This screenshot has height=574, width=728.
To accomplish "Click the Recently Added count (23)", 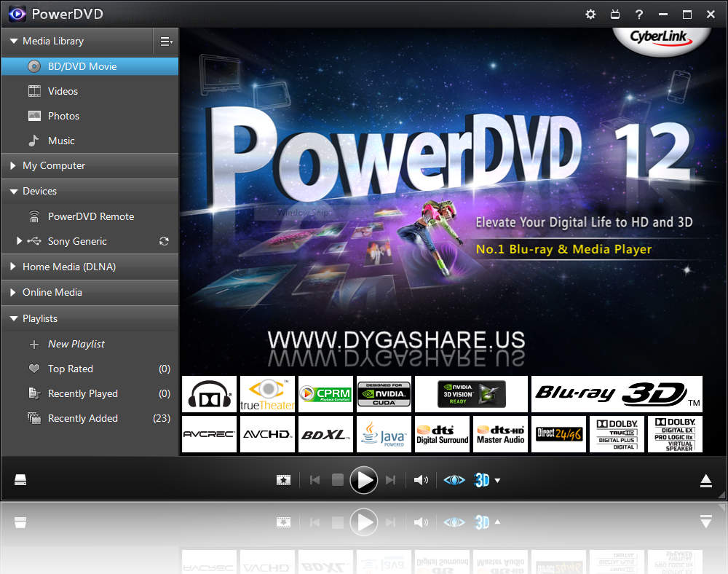I will [162, 418].
